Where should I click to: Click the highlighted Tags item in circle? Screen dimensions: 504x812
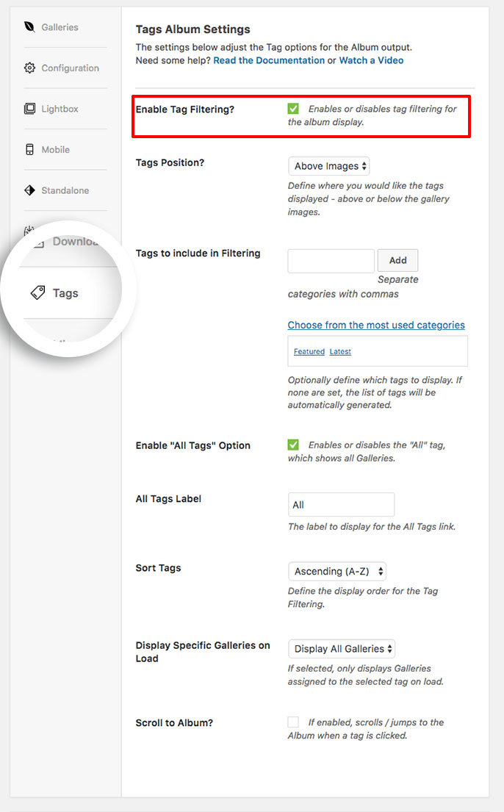pyautogui.click(x=65, y=292)
